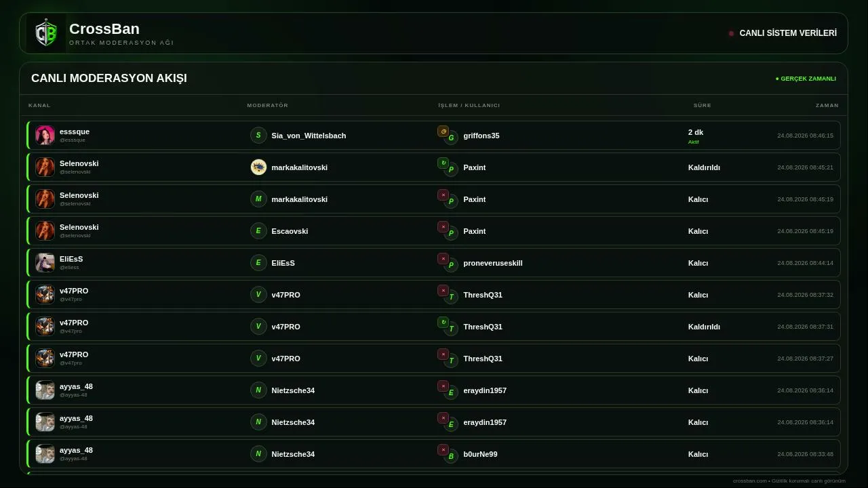Click the GERÇEK ZAMANLI live indicator
The width and height of the screenshot is (868, 488).
pos(806,79)
